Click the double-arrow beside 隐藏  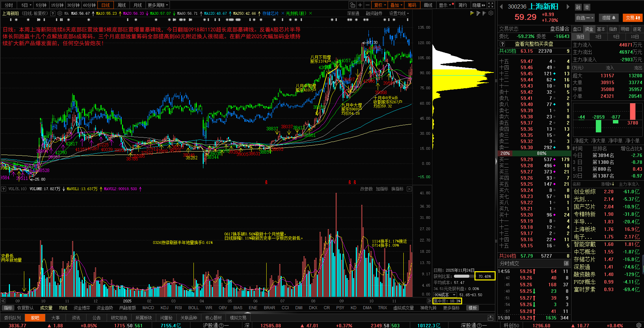coord(483,5)
